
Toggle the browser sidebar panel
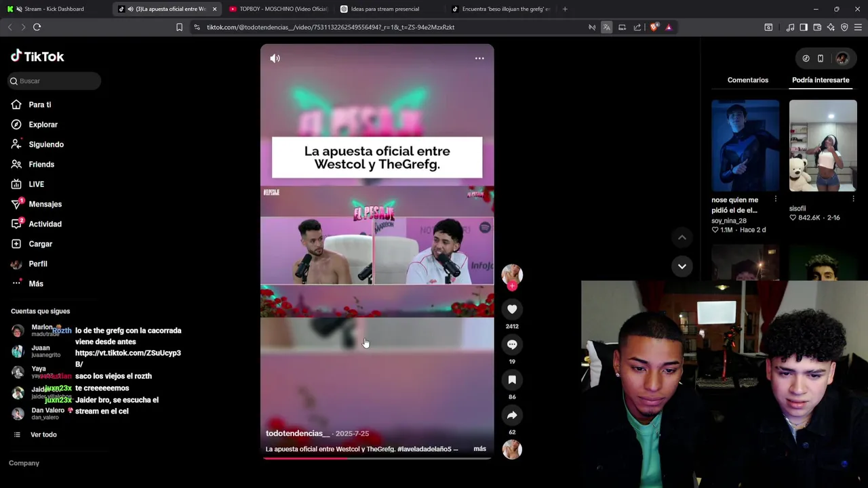(804, 27)
